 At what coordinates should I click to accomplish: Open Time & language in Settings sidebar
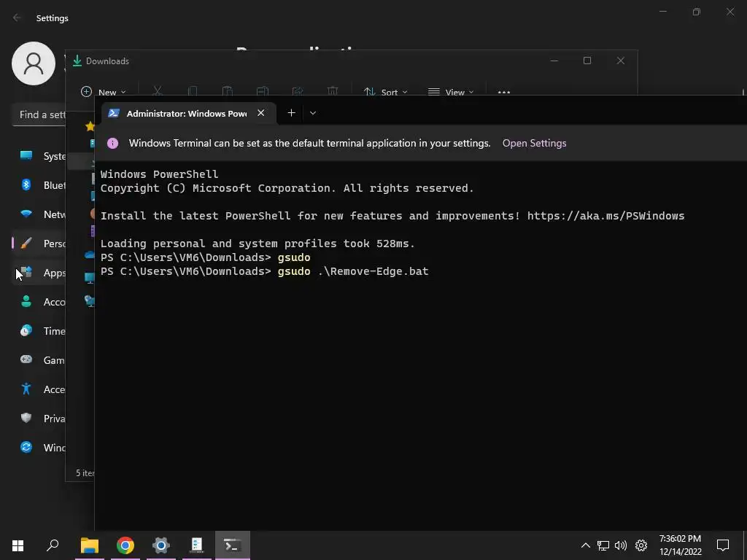pos(38,331)
